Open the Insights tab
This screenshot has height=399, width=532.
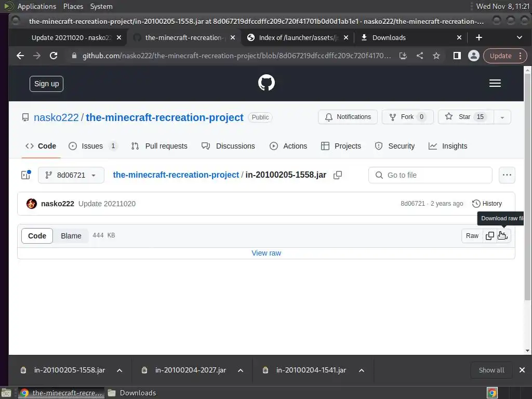(448, 146)
